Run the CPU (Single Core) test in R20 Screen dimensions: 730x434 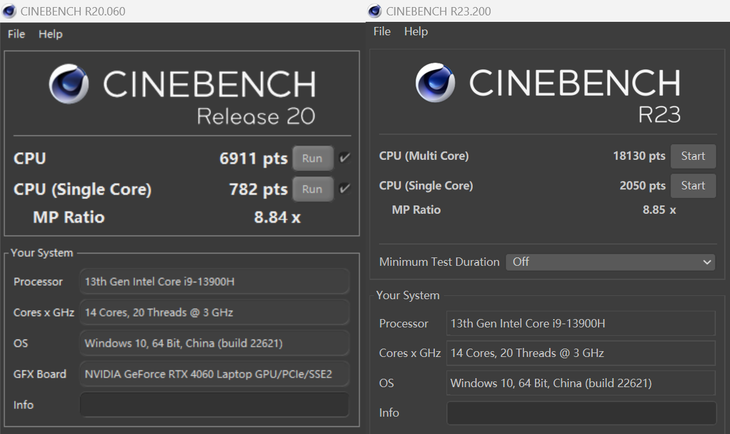[312, 189]
